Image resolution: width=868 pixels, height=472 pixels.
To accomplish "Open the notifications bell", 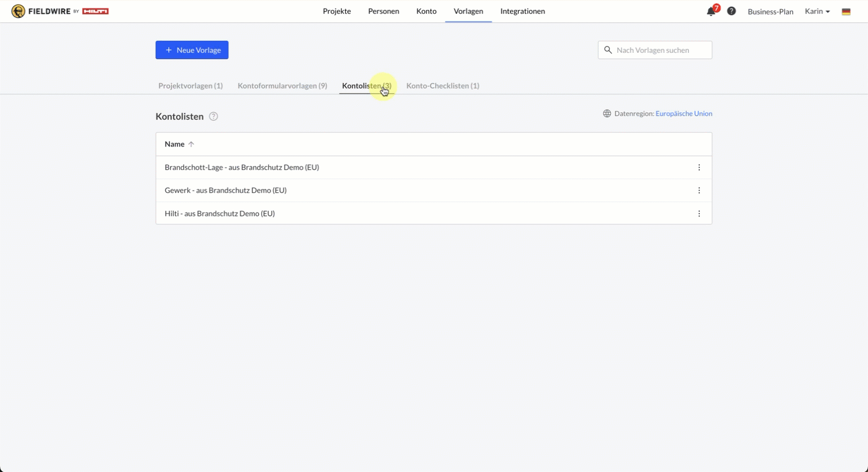I will coord(711,11).
